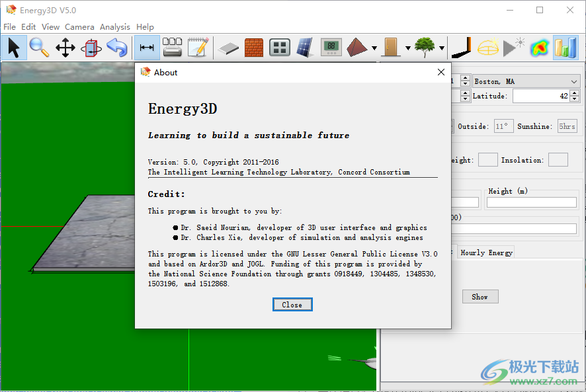Screen dimensions: 586x392
Task: Close the Energy3D main window
Action: (x=570, y=10)
